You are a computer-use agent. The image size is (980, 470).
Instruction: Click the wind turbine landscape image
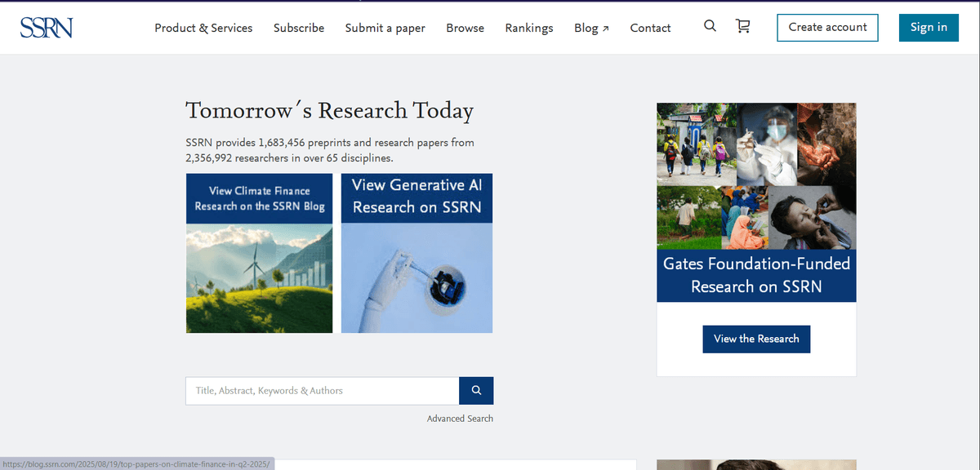(x=259, y=277)
